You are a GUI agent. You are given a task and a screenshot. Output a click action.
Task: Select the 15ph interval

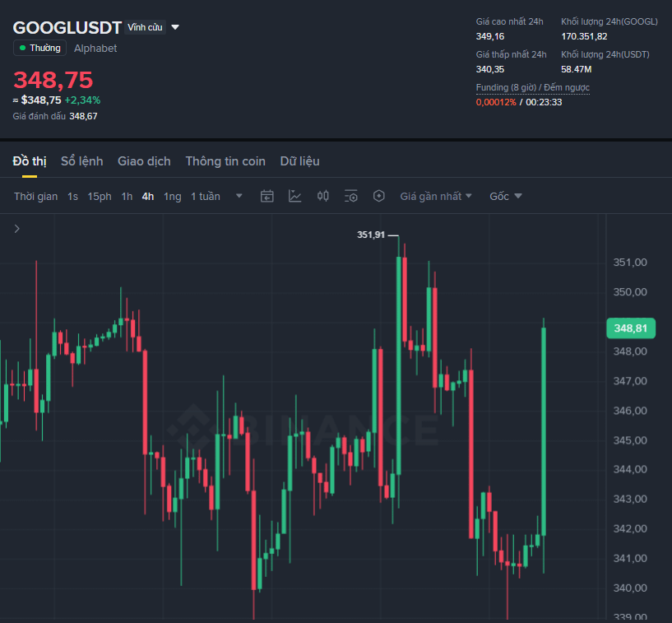pyautogui.click(x=100, y=197)
